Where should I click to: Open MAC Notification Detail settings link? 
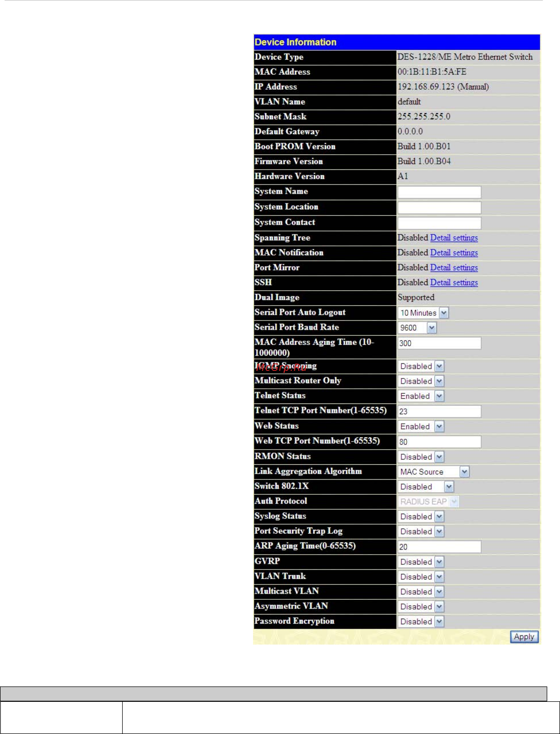[x=454, y=253]
